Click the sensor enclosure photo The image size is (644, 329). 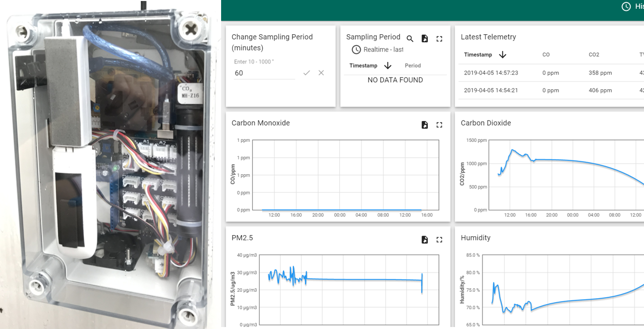point(110,164)
